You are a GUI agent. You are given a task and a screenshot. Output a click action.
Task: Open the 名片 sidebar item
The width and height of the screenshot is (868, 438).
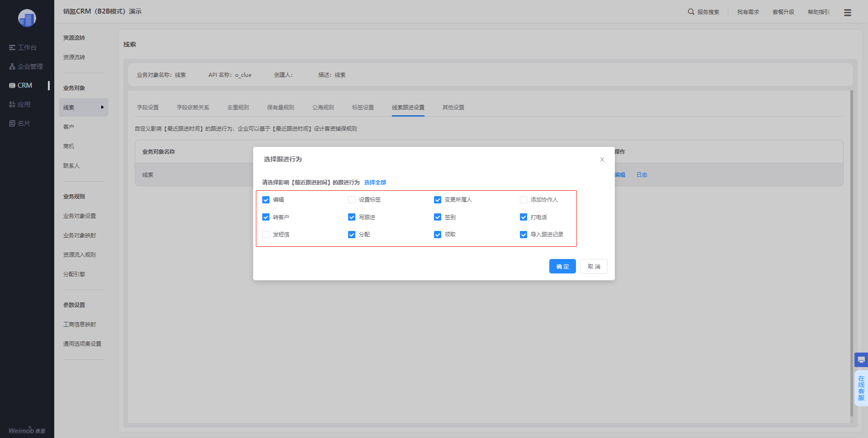tap(19, 123)
